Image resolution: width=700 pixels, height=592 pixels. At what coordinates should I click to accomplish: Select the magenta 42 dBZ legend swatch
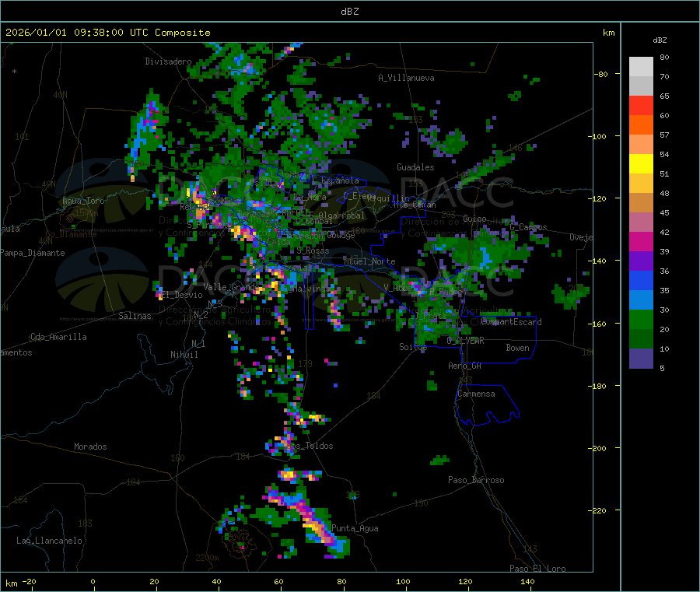(x=641, y=241)
